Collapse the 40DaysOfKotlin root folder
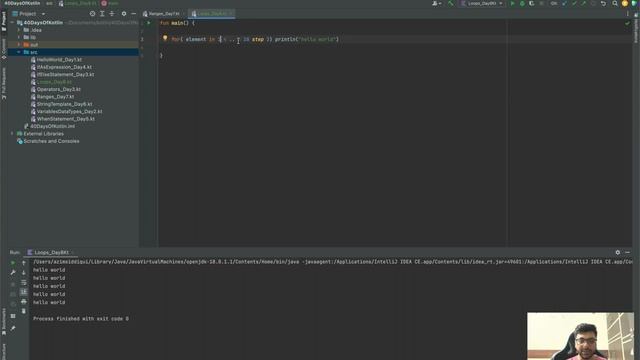Screen dimensions: 640x360 12,23
